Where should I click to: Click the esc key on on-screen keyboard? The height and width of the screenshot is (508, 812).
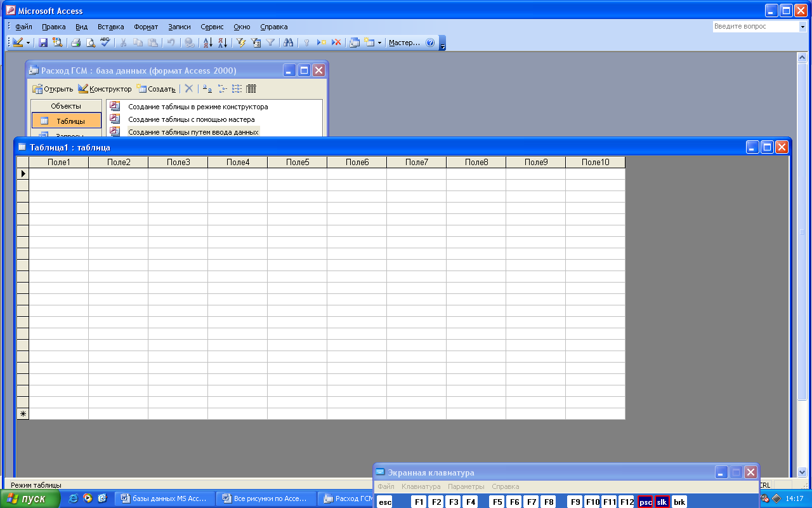385,502
